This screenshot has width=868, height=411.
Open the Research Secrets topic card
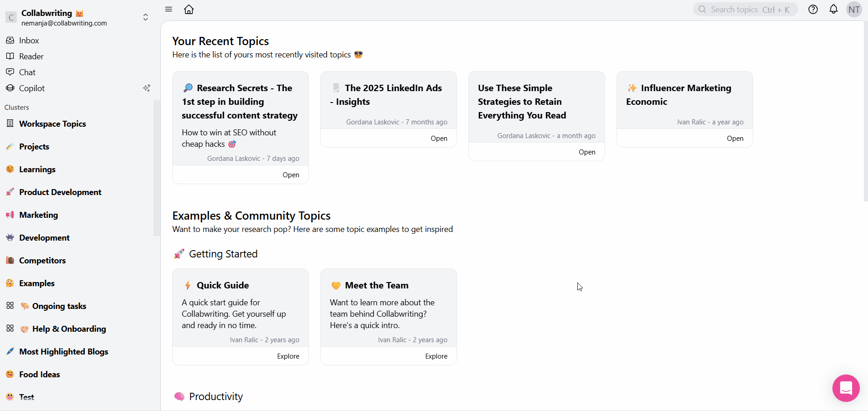(290, 175)
